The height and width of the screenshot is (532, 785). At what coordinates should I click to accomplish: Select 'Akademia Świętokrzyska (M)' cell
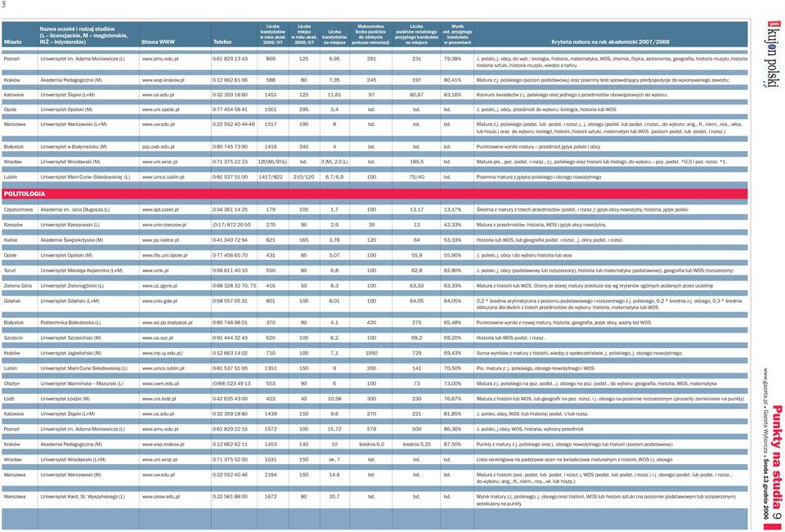72,240
